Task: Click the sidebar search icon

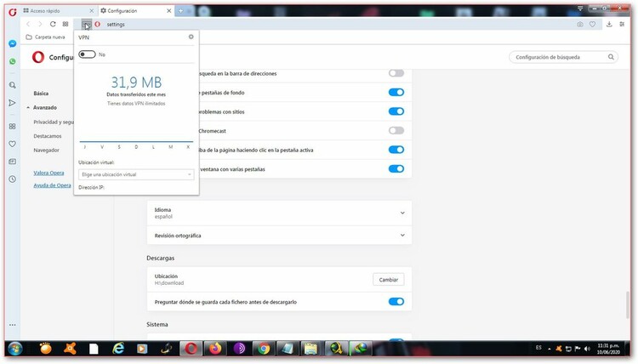Action: click(13, 85)
